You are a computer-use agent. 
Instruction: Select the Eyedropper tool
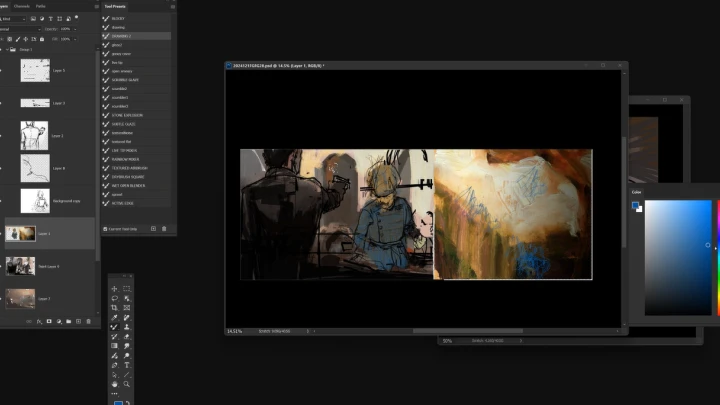click(114, 317)
